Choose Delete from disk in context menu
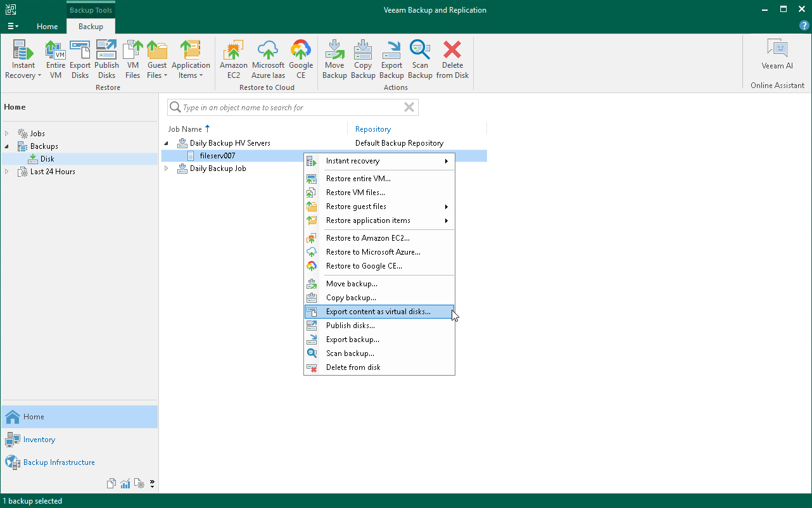This screenshot has width=812, height=508. tap(379, 367)
